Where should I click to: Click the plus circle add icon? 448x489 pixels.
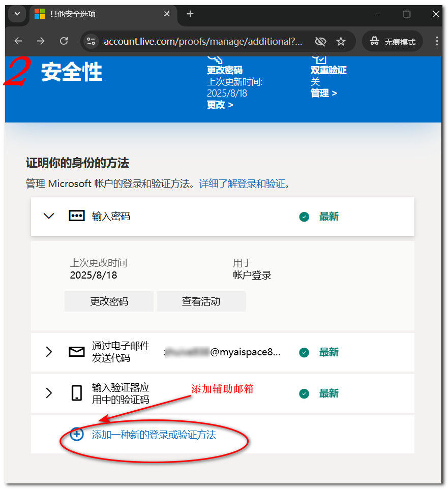click(77, 434)
